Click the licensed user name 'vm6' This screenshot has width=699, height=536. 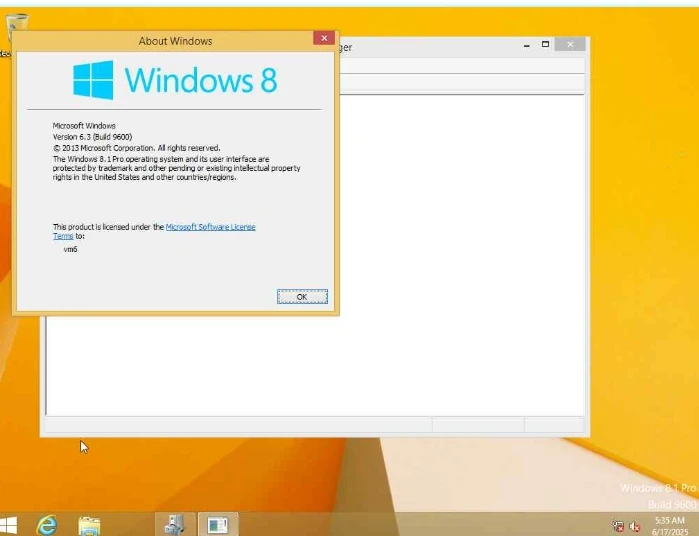(x=70, y=249)
